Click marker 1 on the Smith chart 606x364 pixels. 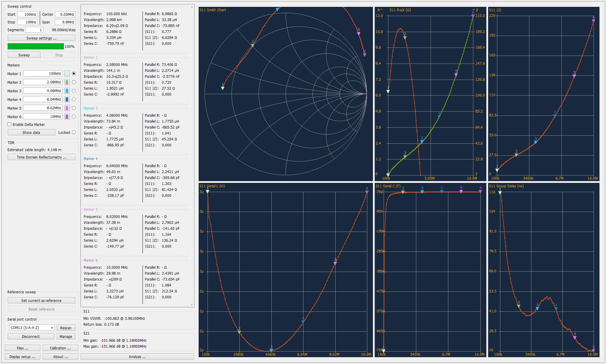pyautogui.click(x=223, y=88)
